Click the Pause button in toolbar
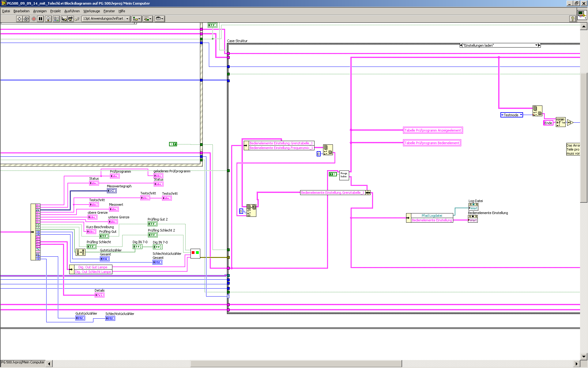 point(40,19)
